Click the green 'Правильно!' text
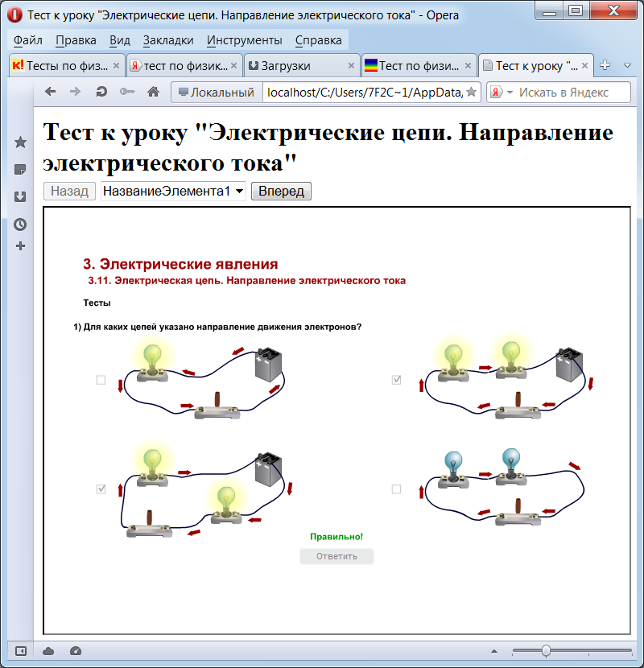Screen dimensions: 644x668 pyautogui.click(x=336, y=536)
